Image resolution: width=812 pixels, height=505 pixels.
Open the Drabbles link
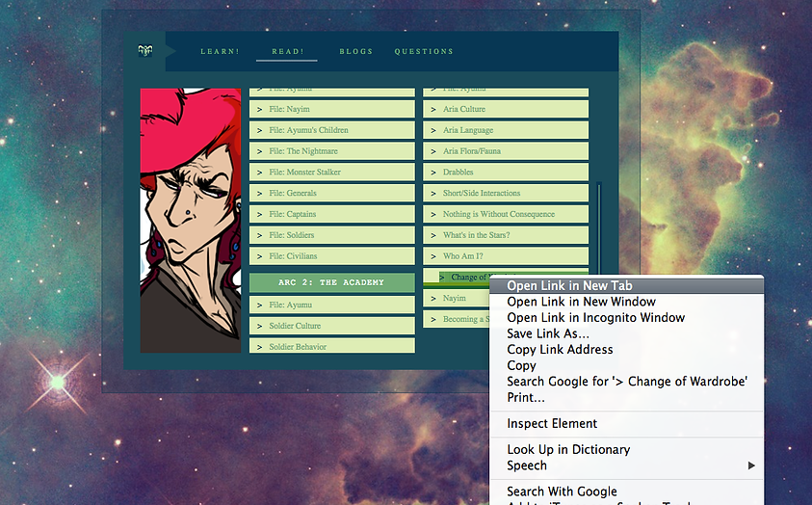[x=506, y=172]
